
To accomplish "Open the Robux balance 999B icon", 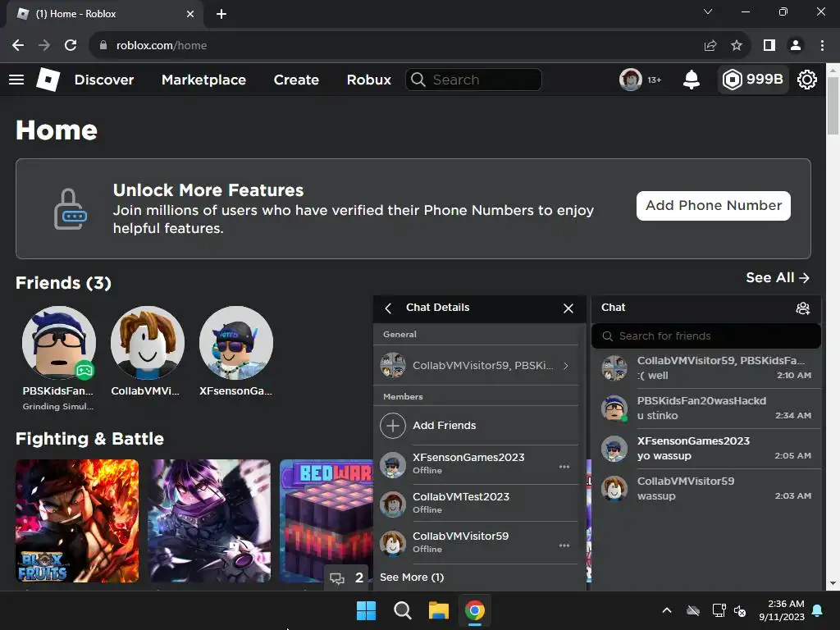I will click(x=753, y=80).
